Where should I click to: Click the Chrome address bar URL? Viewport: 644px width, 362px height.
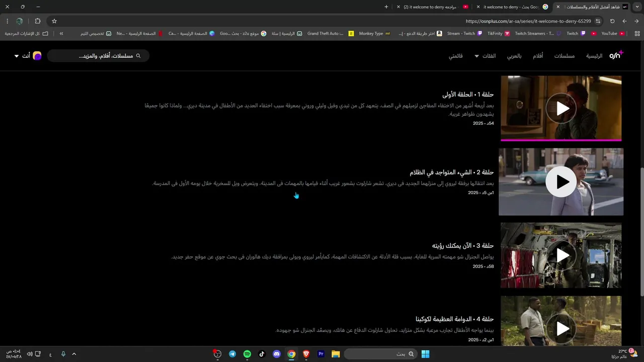coord(528,21)
